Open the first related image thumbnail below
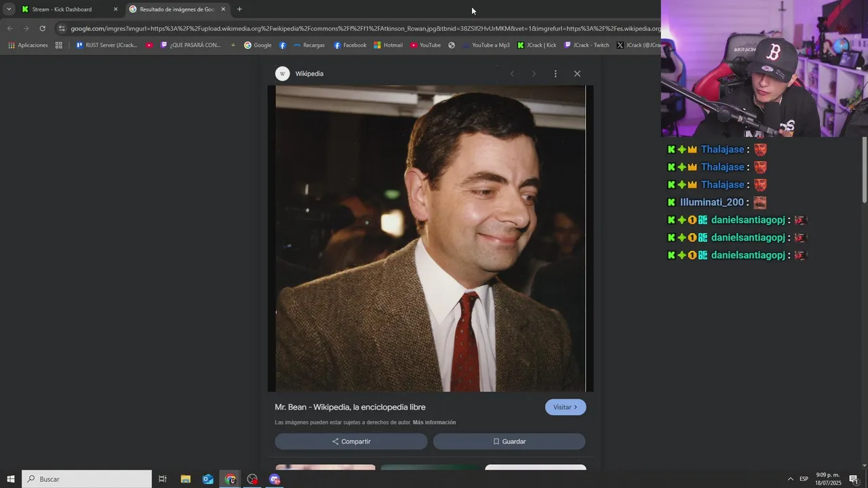Screen dimensions: 868x488 [325, 467]
